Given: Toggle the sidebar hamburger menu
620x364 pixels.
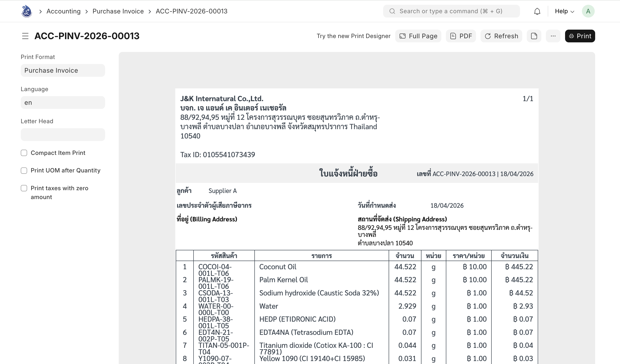Looking at the screenshot, I should [25, 36].
